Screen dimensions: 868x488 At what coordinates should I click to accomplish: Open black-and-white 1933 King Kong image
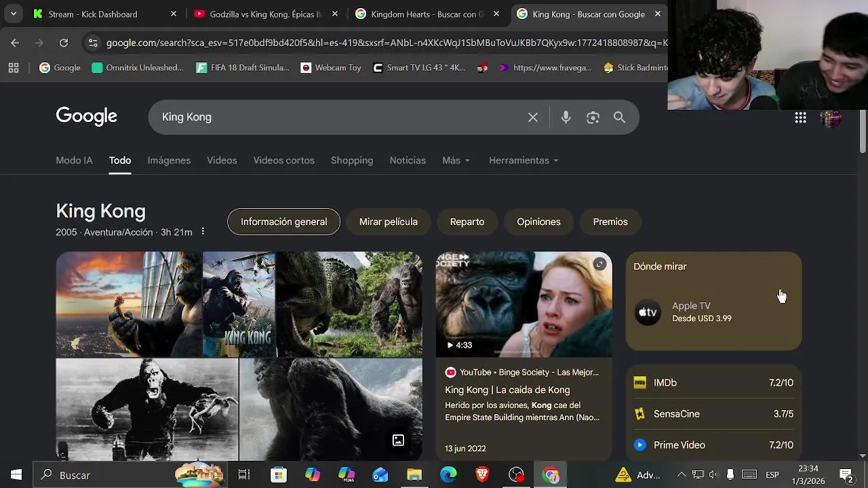point(147,409)
